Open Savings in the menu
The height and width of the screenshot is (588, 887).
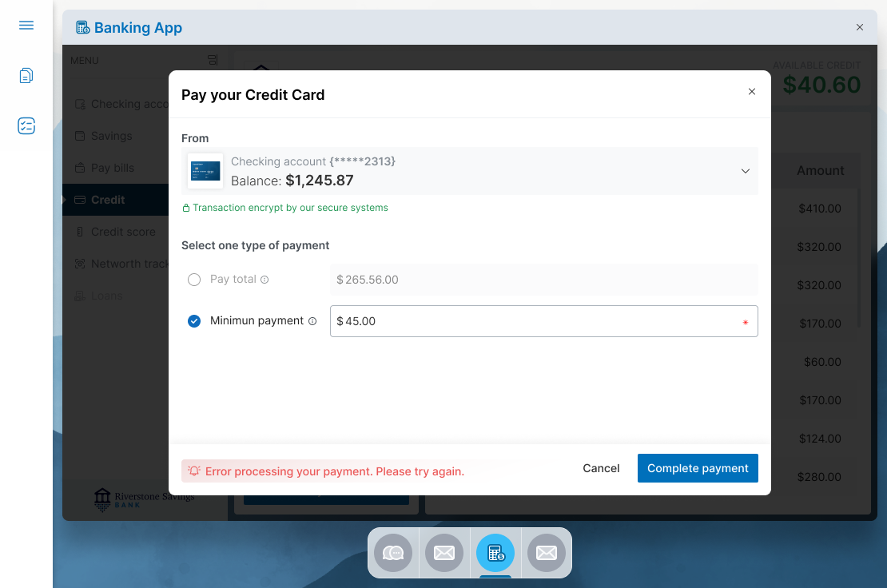(115, 136)
